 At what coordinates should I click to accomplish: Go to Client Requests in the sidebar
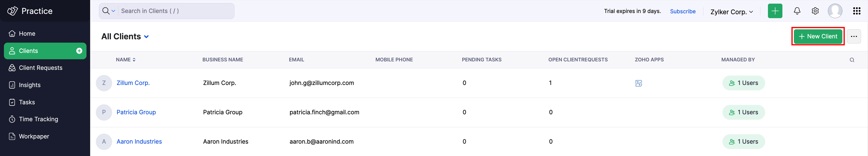pos(40,68)
